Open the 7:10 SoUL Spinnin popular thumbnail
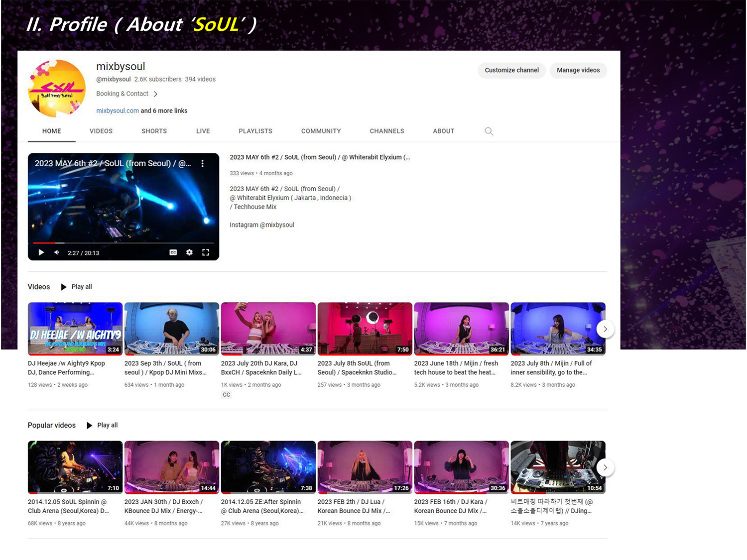 click(75, 467)
